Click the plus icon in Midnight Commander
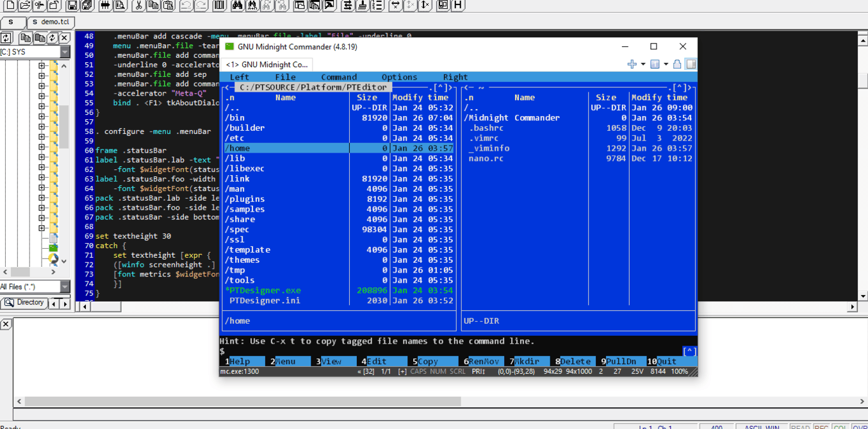 (x=632, y=64)
